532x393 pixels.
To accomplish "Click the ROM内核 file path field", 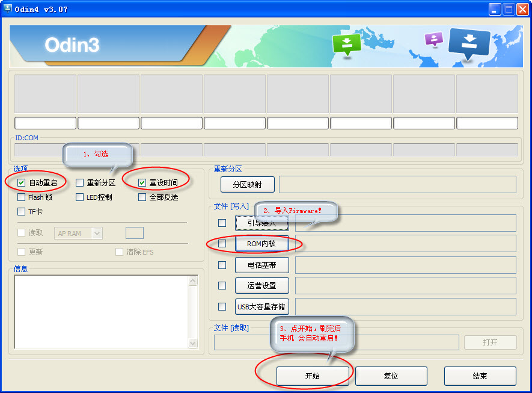I will (x=406, y=244).
